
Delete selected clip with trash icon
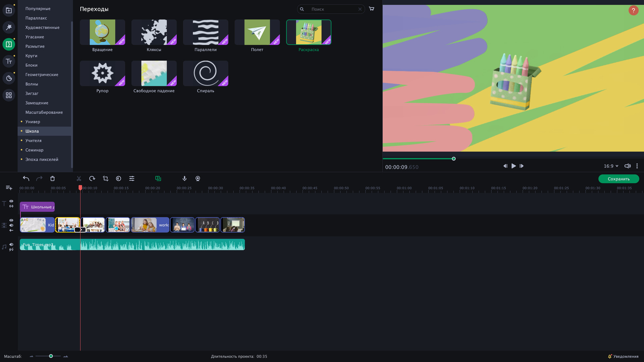click(x=52, y=179)
